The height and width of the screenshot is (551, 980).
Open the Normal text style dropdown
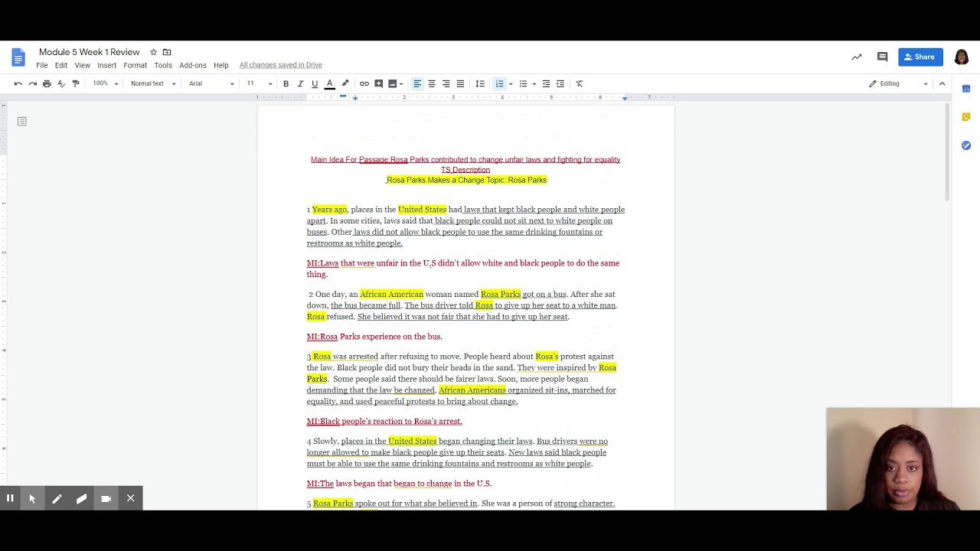click(x=153, y=83)
